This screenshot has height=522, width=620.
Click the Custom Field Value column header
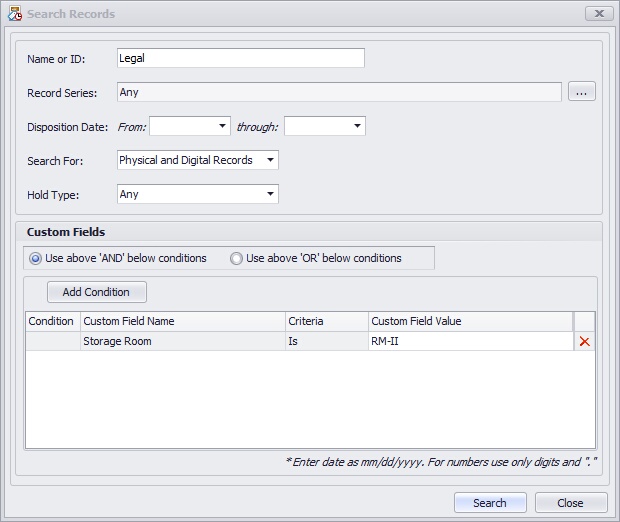[x=470, y=321]
